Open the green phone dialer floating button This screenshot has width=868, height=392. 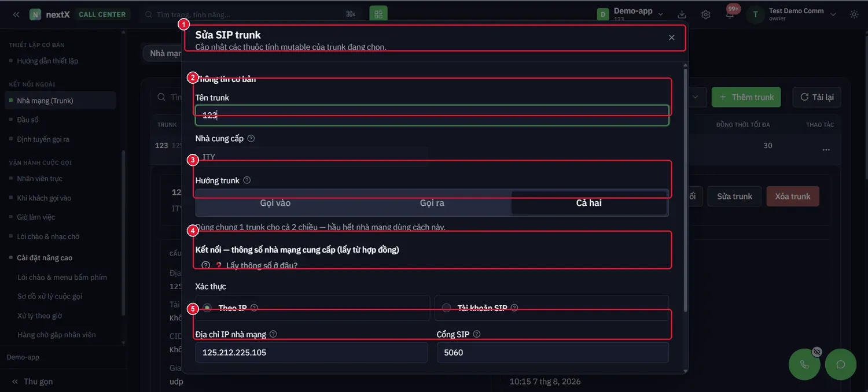coord(804,364)
